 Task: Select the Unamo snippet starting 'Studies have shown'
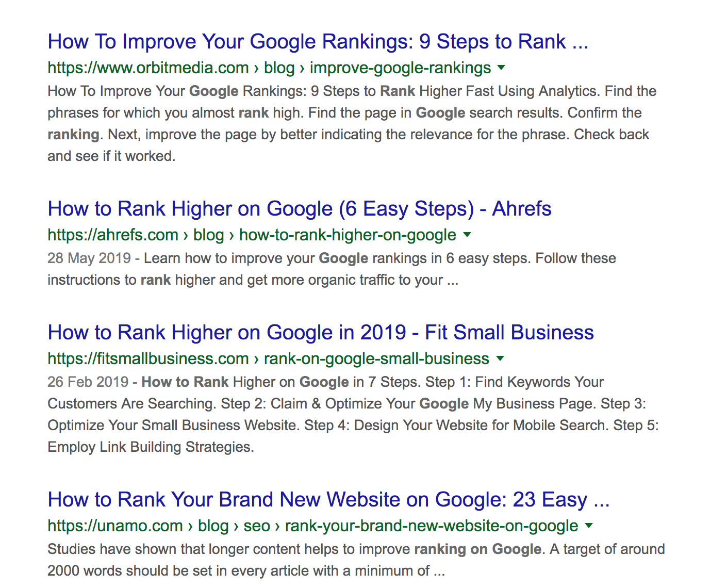click(x=356, y=560)
